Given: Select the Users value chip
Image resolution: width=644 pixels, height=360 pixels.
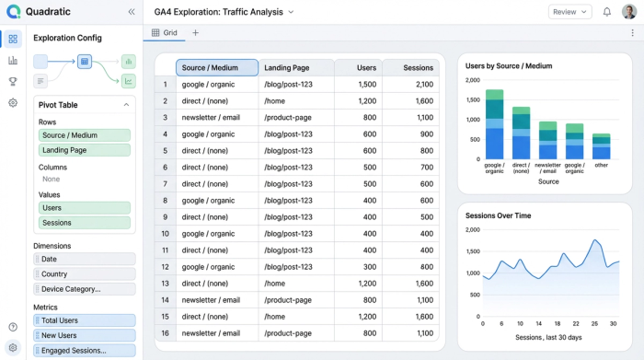Looking at the screenshot, I should point(85,208).
